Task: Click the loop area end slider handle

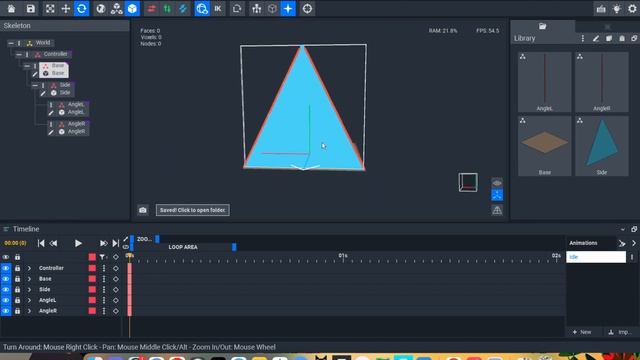Action: [234, 247]
